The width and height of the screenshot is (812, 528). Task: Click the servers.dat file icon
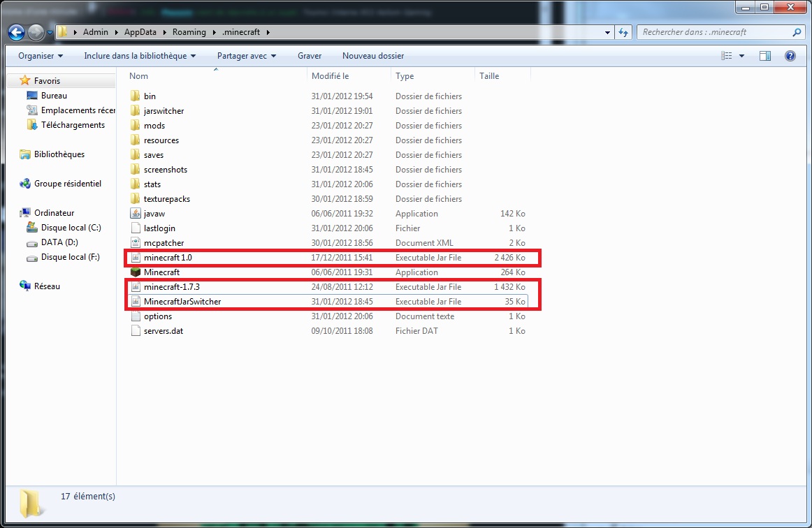coord(135,331)
